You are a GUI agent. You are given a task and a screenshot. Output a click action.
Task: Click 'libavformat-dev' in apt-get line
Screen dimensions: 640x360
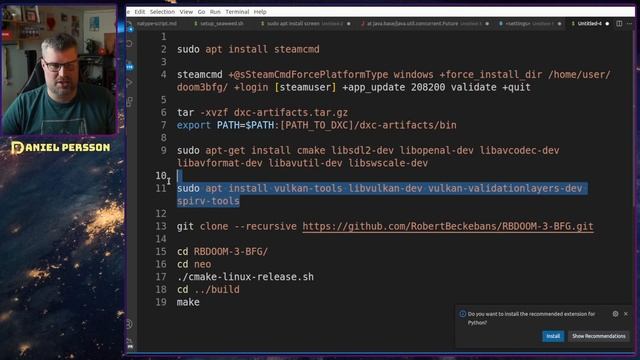coord(220,163)
